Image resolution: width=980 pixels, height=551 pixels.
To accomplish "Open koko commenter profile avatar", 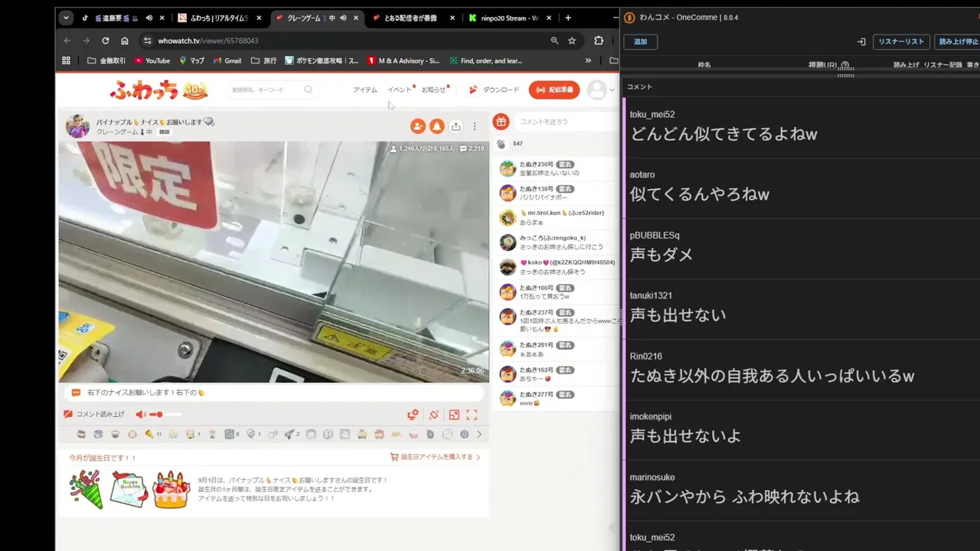I will coord(508,267).
